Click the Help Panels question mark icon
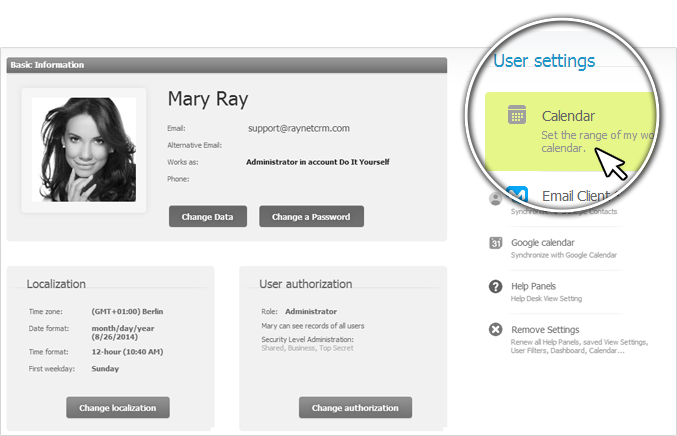Viewport: 677px width, 436px height. [x=496, y=286]
